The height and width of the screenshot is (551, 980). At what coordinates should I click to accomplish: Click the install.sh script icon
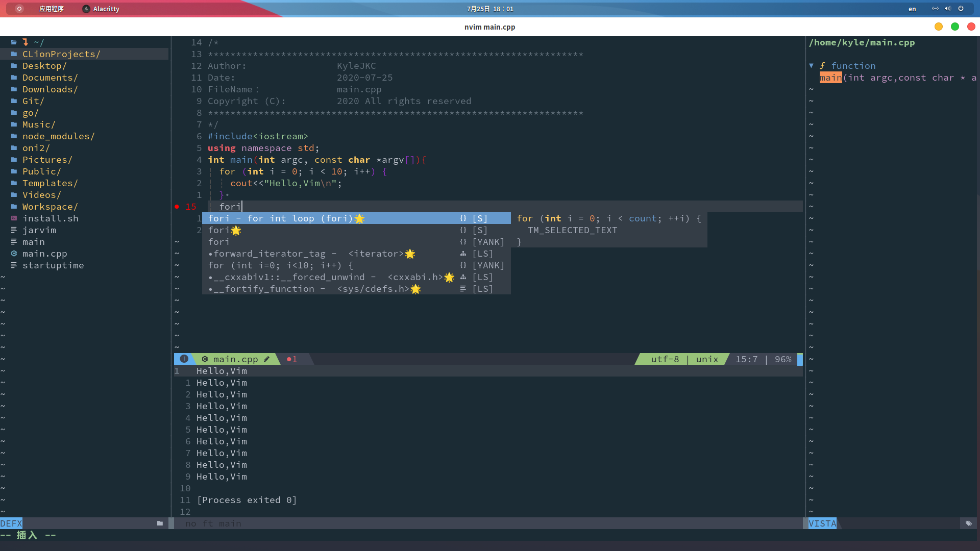[14, 218]
